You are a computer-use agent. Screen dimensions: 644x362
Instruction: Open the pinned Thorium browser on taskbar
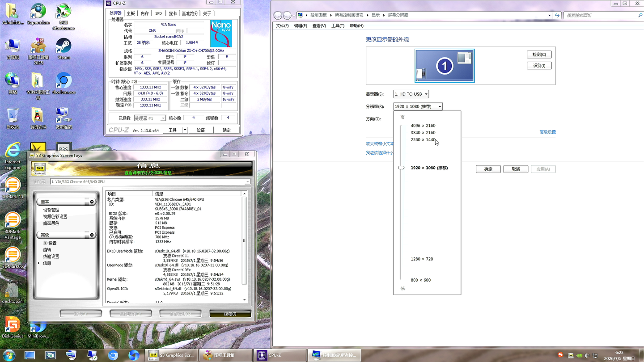(133, 355)
